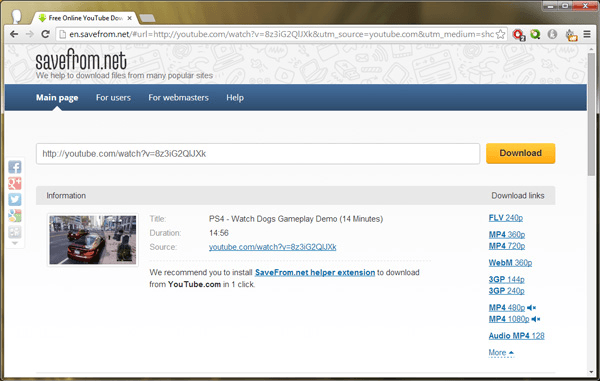Click the Audio MP4 128 link
Viewport: 600px width, 381px height.
coord(516,335)
